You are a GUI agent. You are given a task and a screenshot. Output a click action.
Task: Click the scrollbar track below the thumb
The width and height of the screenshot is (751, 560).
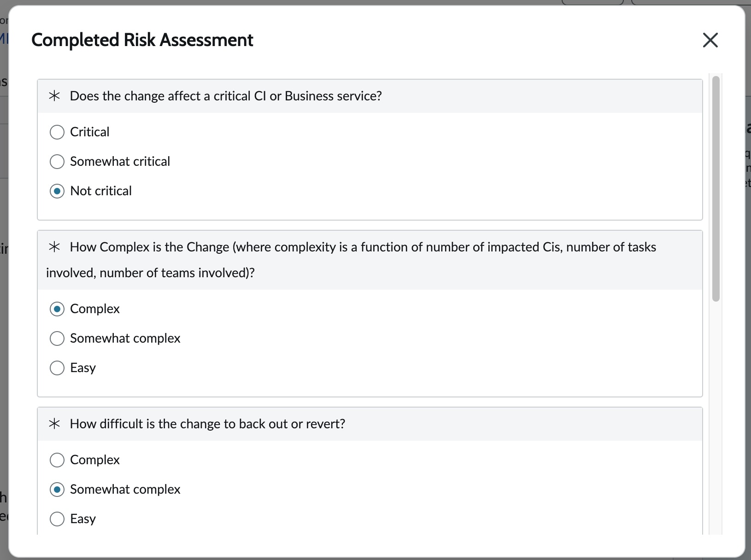(x=716, y=414)
